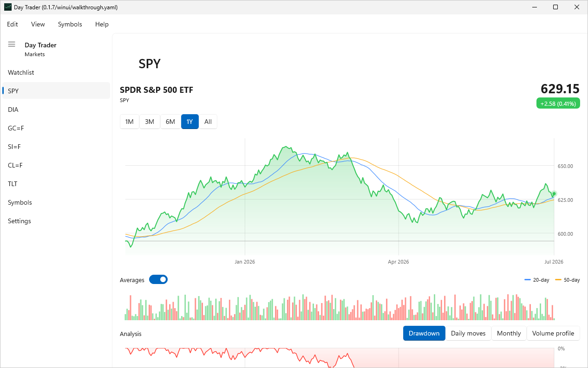
Task: Click the 629.15 price value
Action: 560,89
